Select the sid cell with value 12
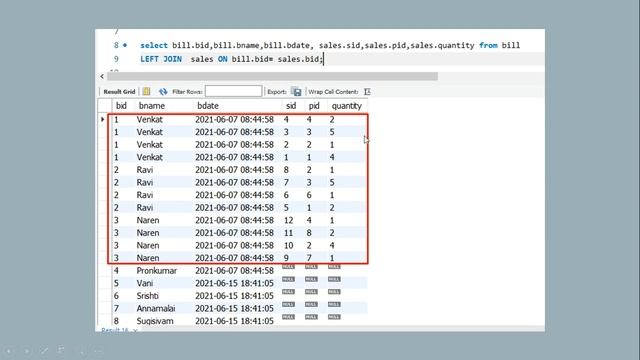The image size is (640, 360). [289, 221]
